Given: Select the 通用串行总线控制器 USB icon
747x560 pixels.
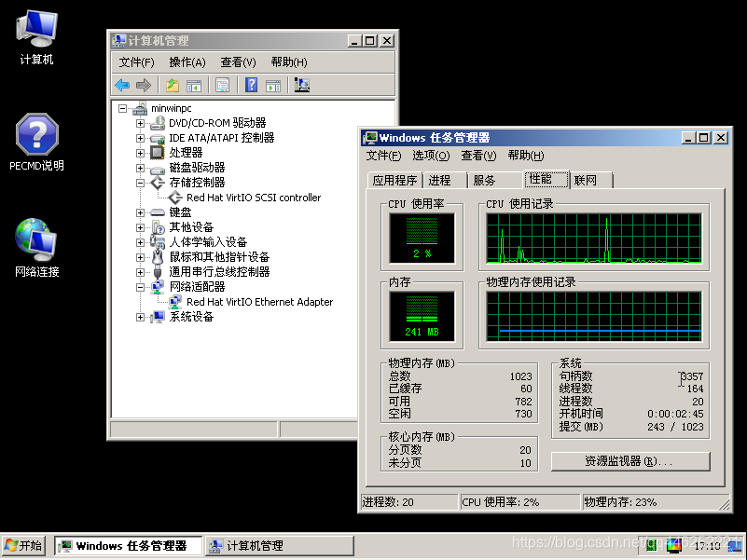Looking at the screenshot, I should 158,272.
